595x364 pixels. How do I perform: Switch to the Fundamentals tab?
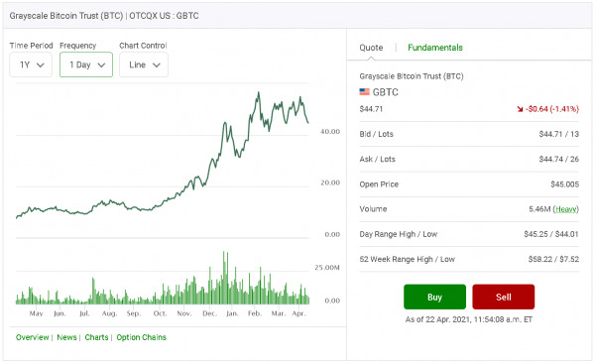pyautogui.click(x=435, y=48)
